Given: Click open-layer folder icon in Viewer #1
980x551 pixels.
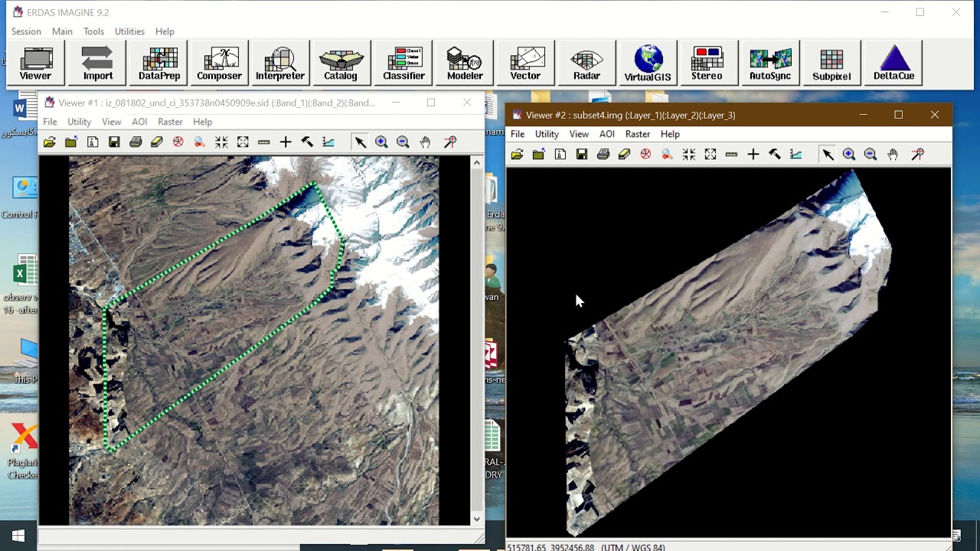Looking at the screenshot, I should [50, 142].
